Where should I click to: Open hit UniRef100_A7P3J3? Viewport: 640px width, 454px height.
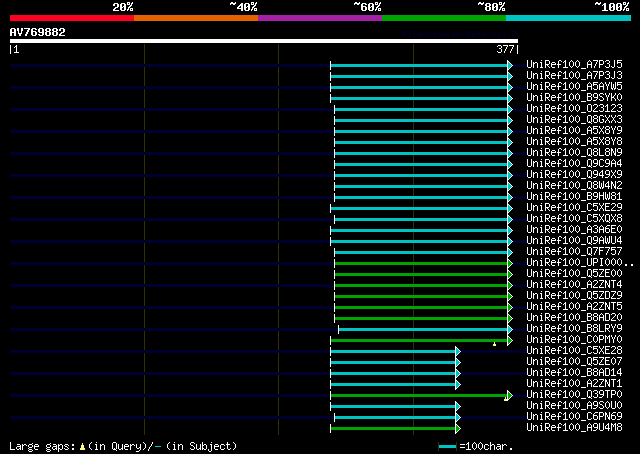[574, 75]
